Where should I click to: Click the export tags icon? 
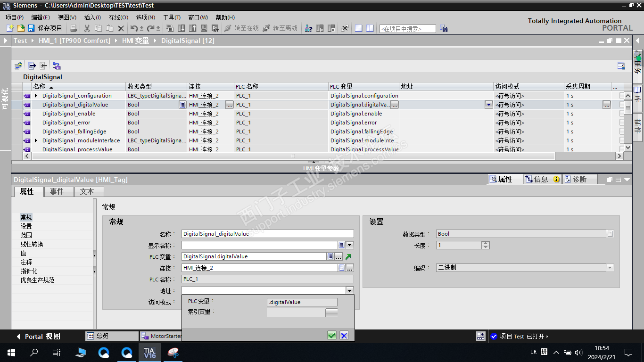32,66
